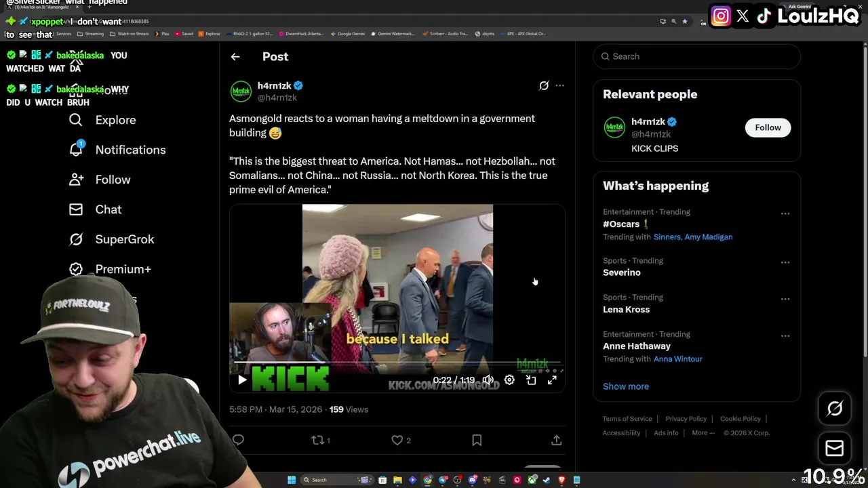Screen dimensions: 868x488
Task: Open File Explorer from the taskbar
Action: [x=397, y=480]
